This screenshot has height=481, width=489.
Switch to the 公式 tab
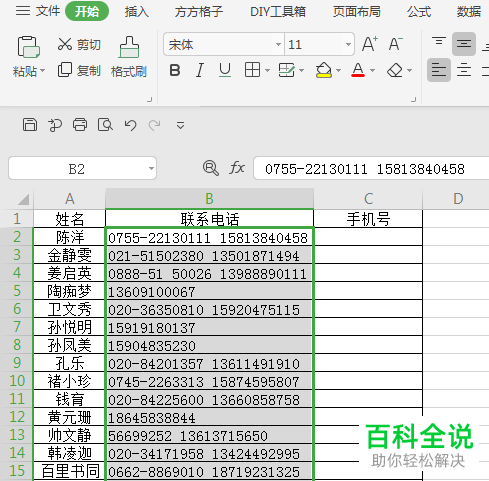(x=419, y=12)
